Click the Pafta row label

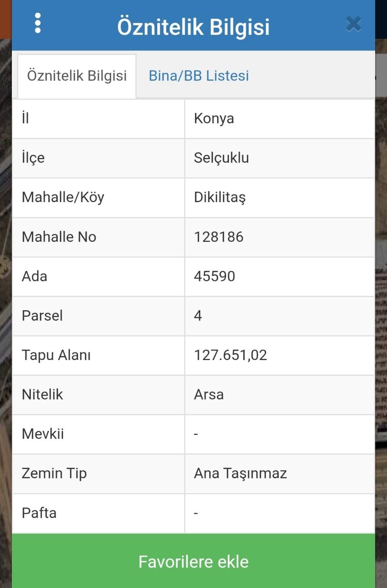pos(39,513)
